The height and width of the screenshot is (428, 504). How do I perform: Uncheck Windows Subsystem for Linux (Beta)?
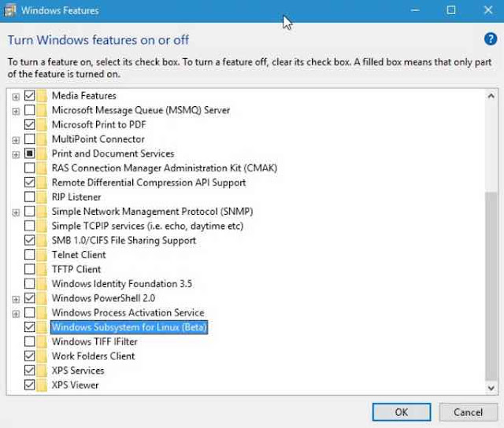[30, 327]
